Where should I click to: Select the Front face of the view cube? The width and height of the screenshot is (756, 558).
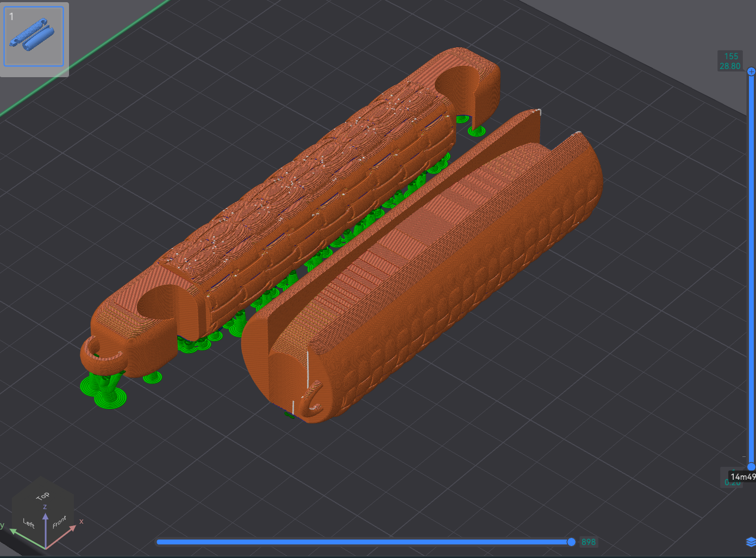coord(60,522)
